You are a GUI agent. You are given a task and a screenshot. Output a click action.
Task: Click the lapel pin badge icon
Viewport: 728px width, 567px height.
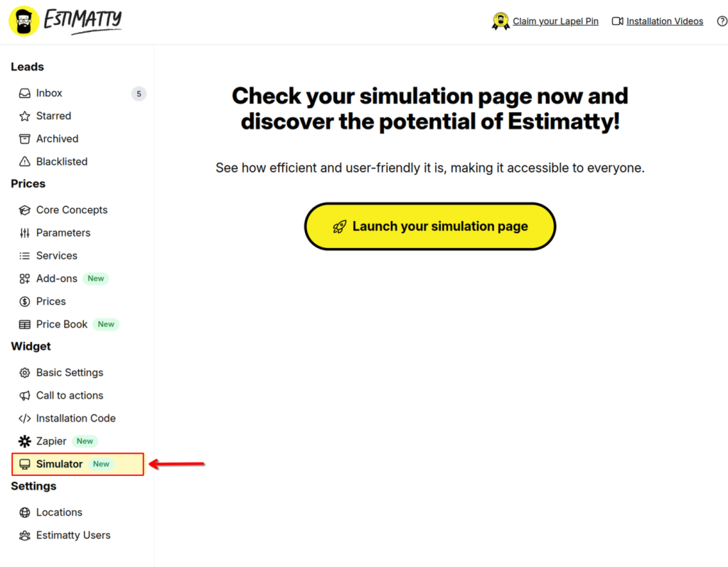(x=500, y=21)
